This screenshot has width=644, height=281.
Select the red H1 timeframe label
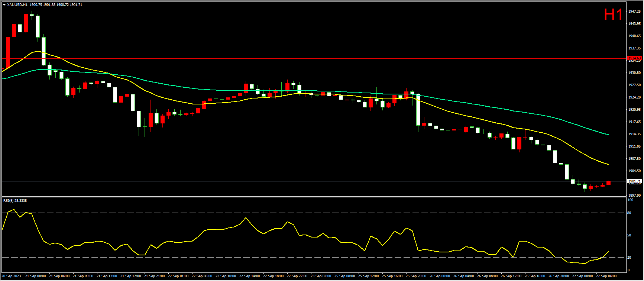coord(613,15)
